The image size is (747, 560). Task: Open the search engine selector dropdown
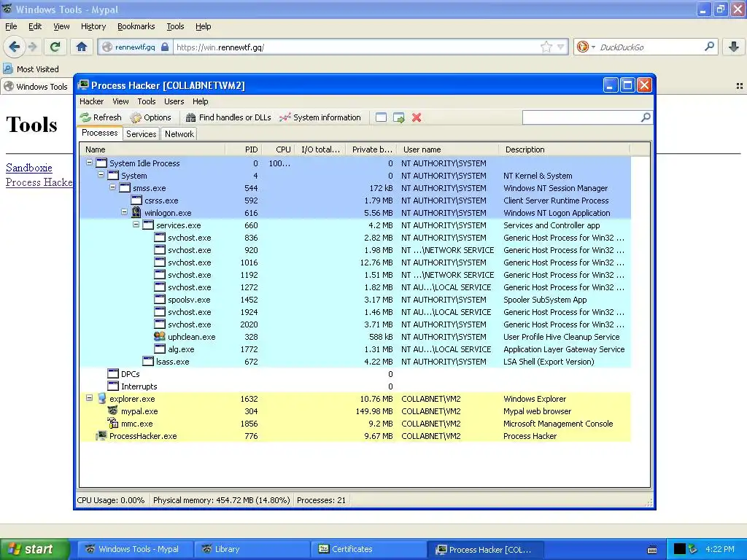pos(594,47)
